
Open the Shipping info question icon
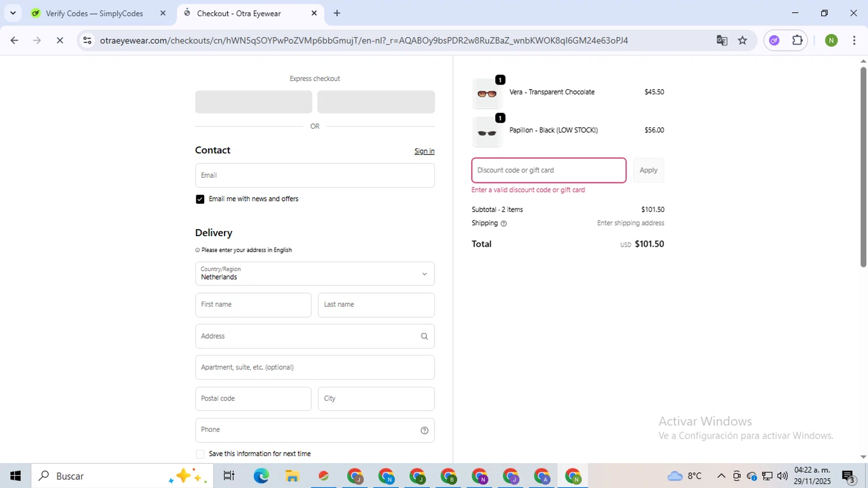[x=503, y=223]
